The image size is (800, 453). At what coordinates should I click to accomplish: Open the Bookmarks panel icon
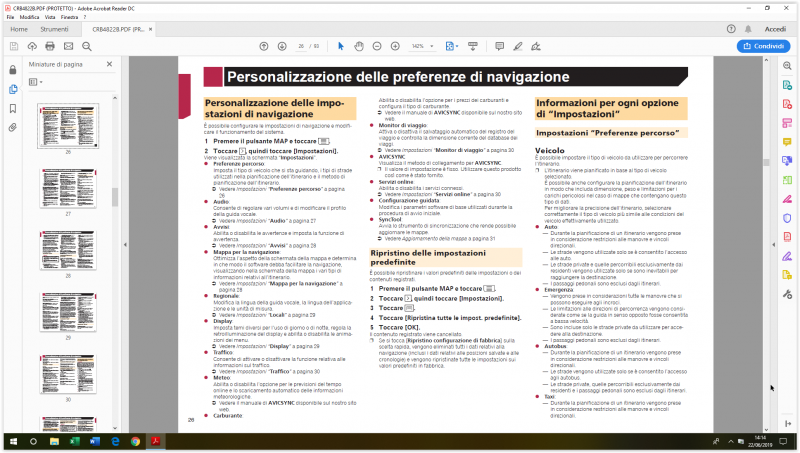(12, 108)
